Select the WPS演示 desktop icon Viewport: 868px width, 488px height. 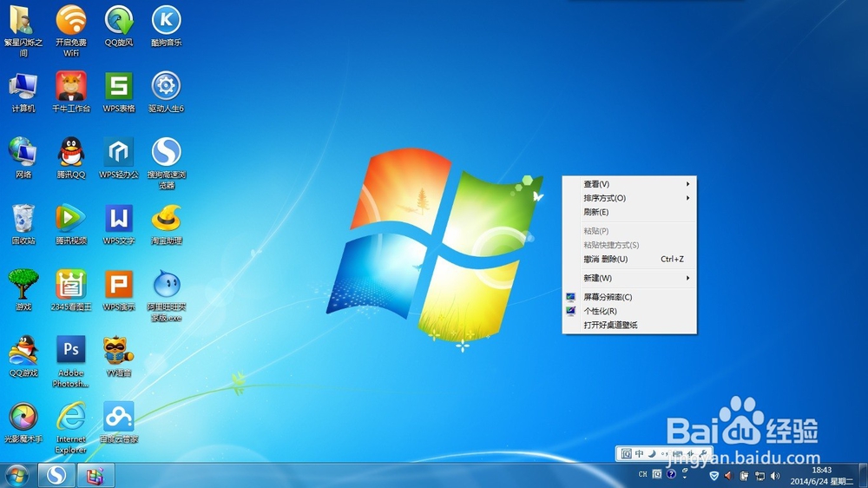(119, 284)
